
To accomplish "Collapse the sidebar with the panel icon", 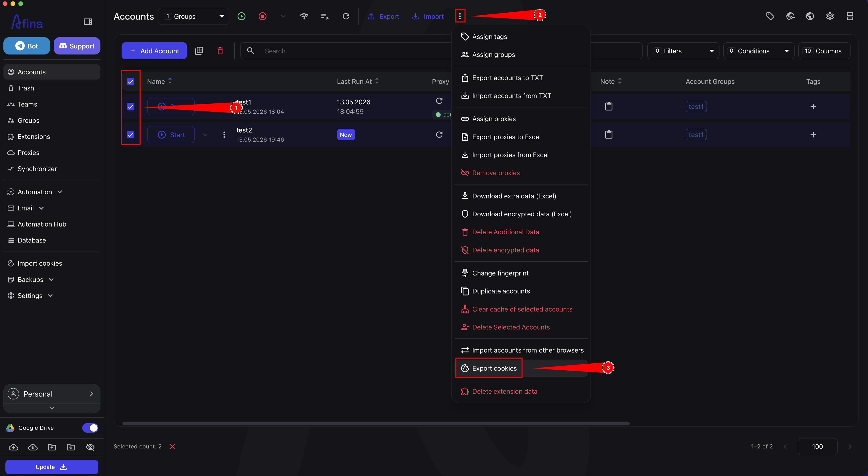I will coord(88,22).
